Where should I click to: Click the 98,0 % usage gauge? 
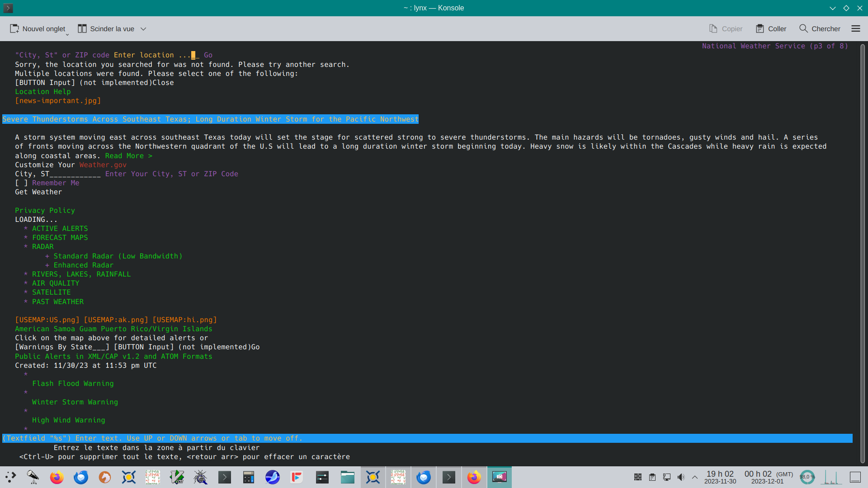807,477
